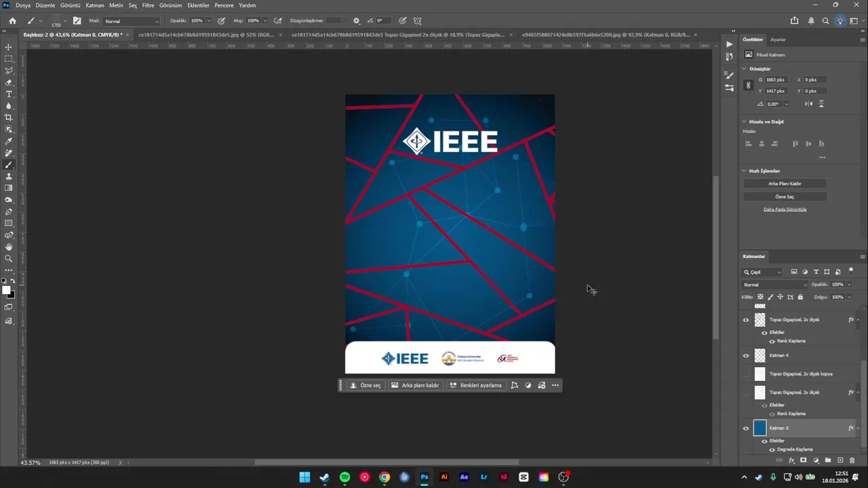Toggle pressure for opacity icon in options bar
The width and height of the screenshot is (868, 488).
click(x=221, y=21)
